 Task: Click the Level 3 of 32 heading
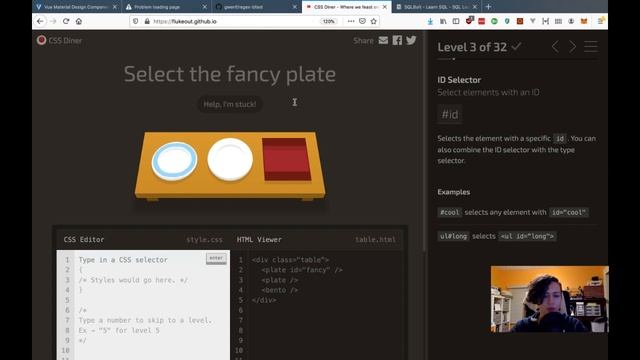click(472, 47)
